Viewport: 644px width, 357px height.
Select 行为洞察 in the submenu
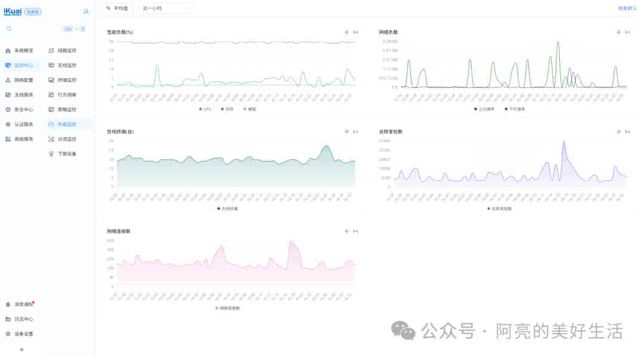point(67,95)
